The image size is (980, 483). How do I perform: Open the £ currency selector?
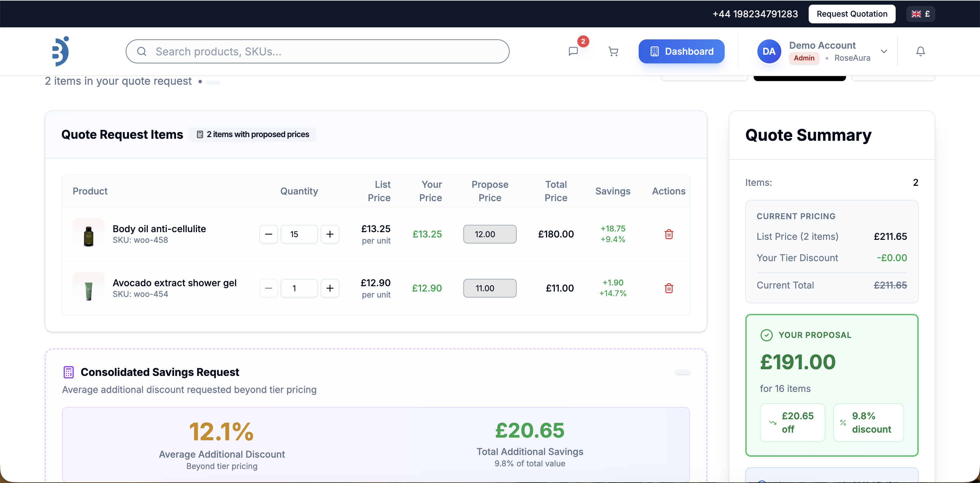pos(920,14)
